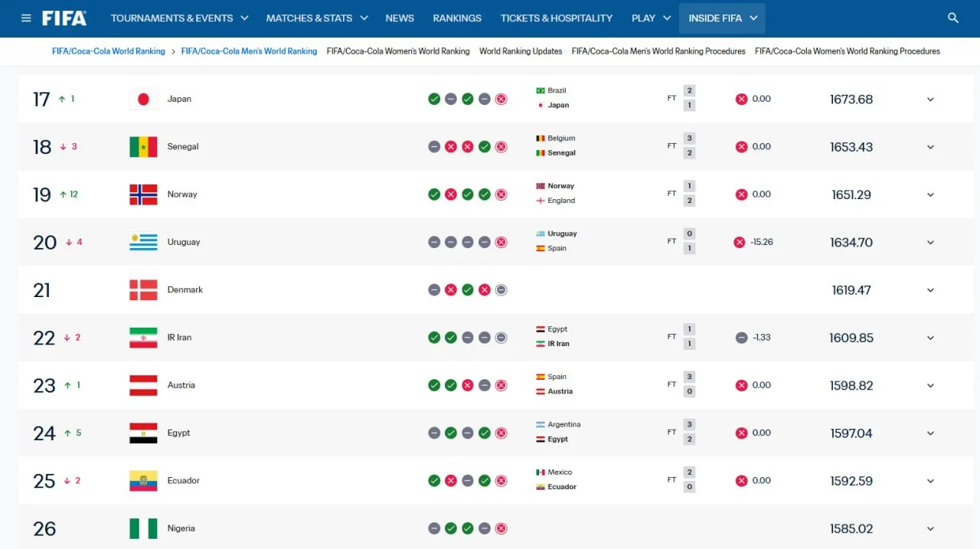Click Denmark's flag icon

143,289
